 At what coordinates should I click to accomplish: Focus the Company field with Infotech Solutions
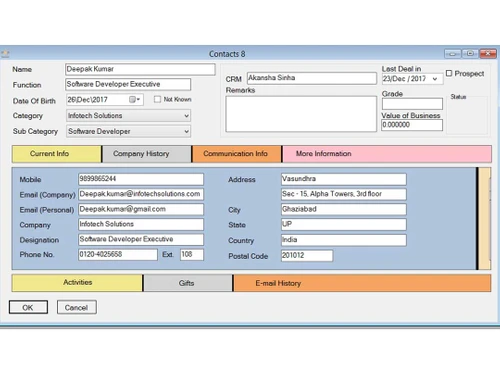tap(141, 224)
